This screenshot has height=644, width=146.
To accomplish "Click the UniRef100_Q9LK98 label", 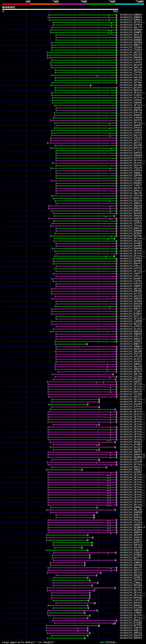I will click(131, 351).
